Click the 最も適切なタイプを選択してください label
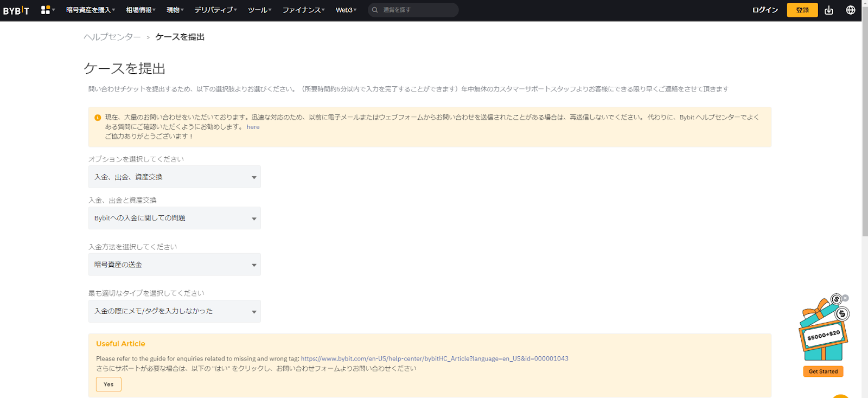 (146, 293)
